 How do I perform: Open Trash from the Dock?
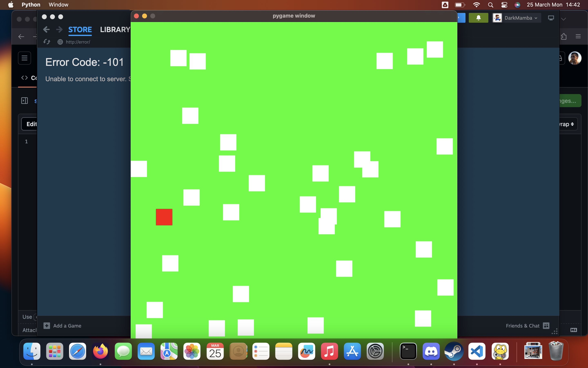[556, 351]
